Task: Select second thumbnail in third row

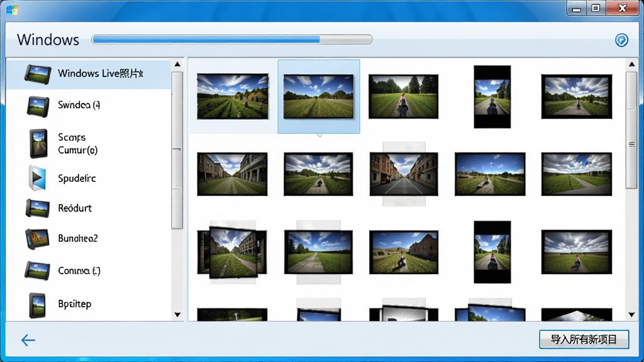Action: click(x=318, y=252)
